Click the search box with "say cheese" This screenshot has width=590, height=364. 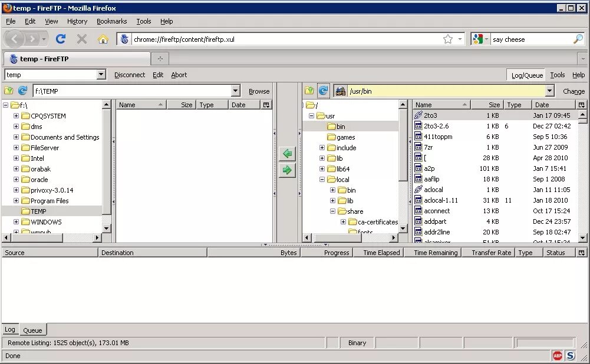531,39
